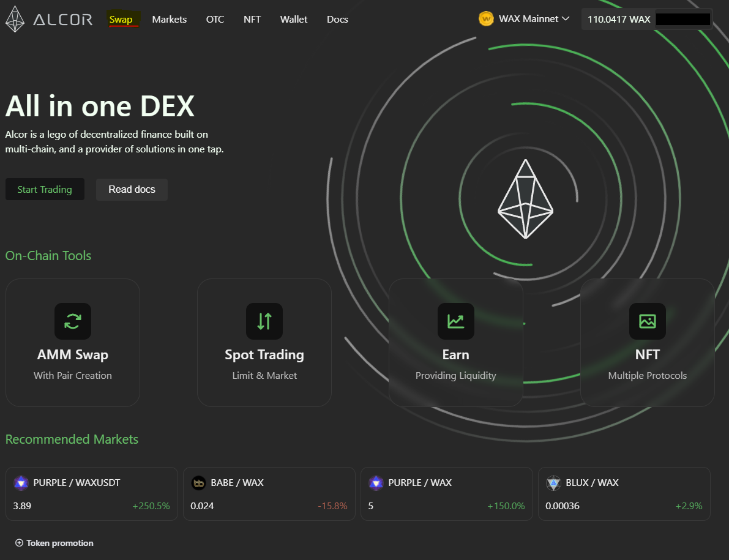The height and width of the screenshot is (560, 729).
Task: Click the +2.9% change value
Action: [689, 506]
